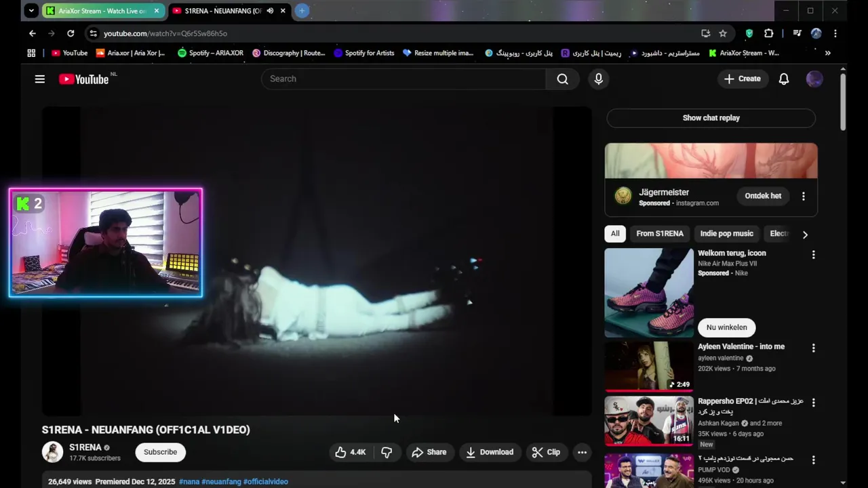
Task: Click the Clip button
Action: (546, 452)
